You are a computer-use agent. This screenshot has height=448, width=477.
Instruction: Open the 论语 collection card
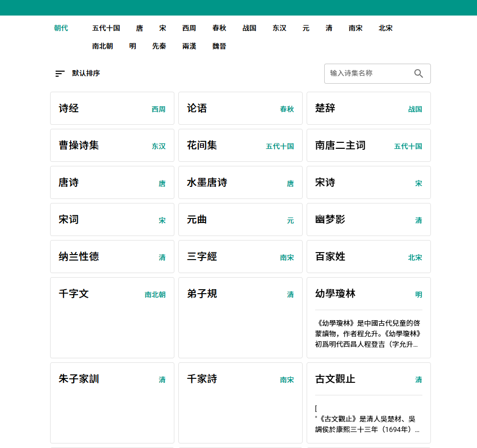(x=241, y=108)
